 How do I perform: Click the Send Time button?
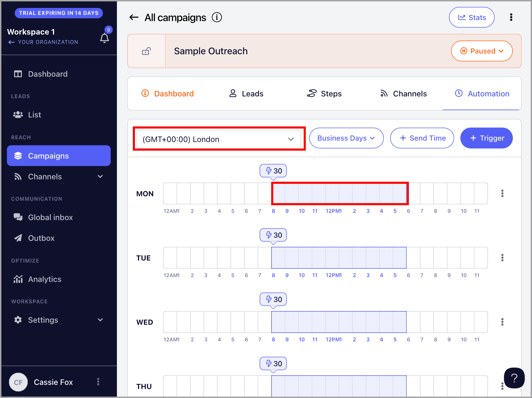(422, 138)
